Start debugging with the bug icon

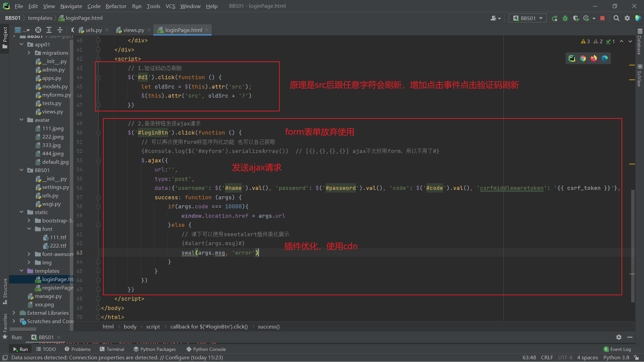565,18
